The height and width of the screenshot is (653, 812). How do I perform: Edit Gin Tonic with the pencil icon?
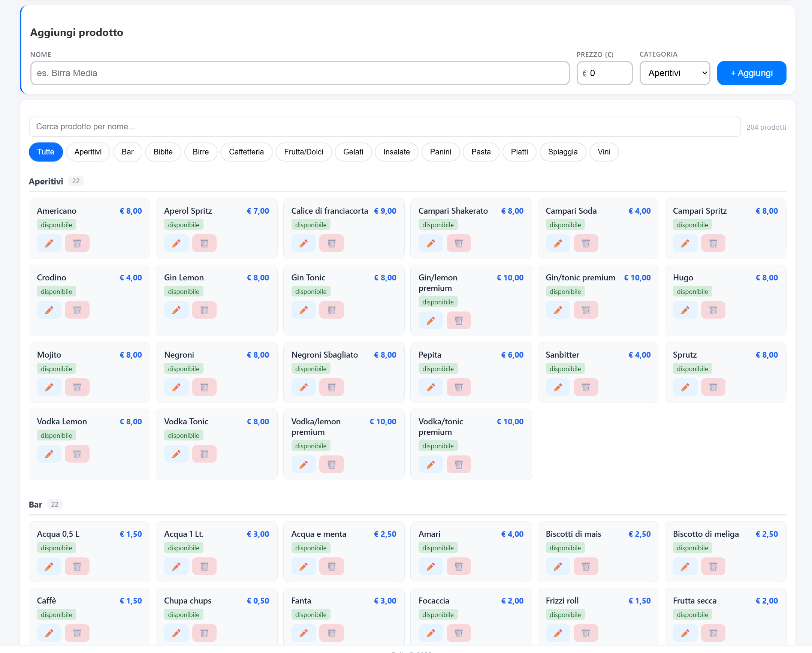coord(304,310)
